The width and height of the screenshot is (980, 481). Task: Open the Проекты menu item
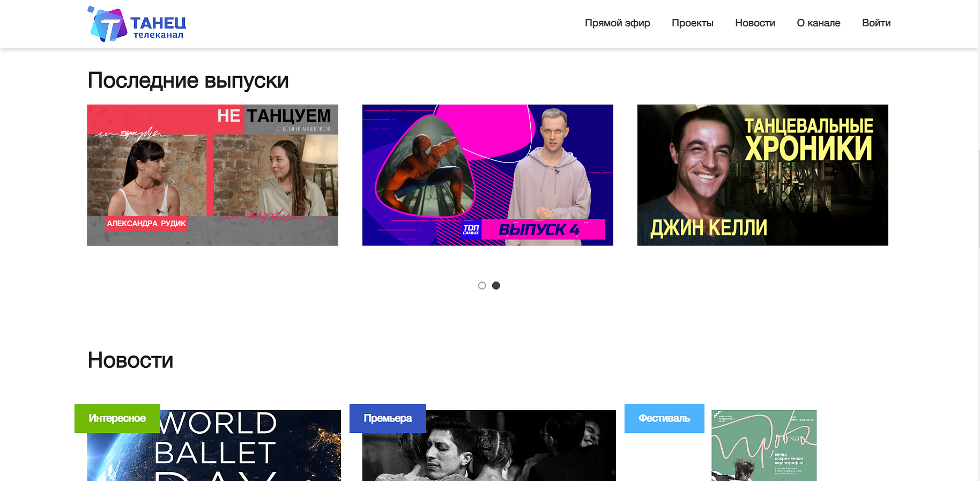(692, 23)
